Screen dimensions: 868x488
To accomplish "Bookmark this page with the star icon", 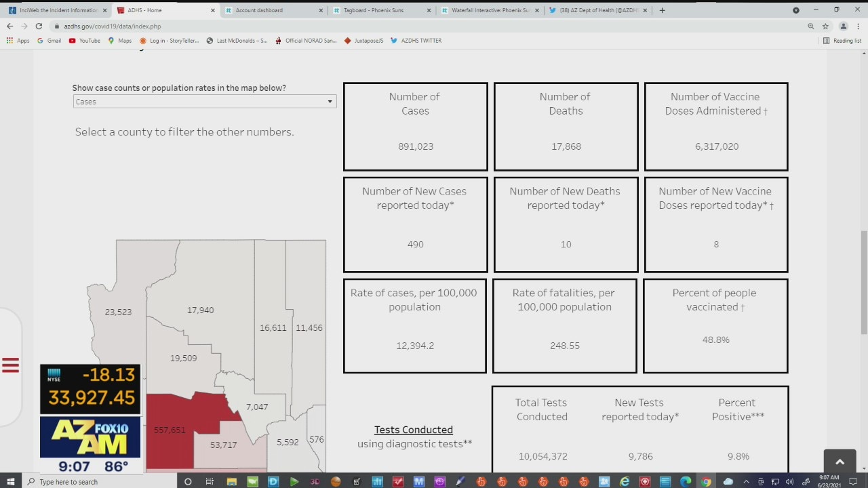I will 825,26.
